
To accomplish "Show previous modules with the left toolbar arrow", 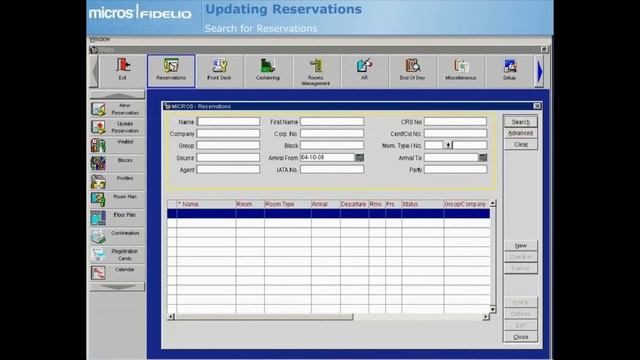I will [94, 71].
